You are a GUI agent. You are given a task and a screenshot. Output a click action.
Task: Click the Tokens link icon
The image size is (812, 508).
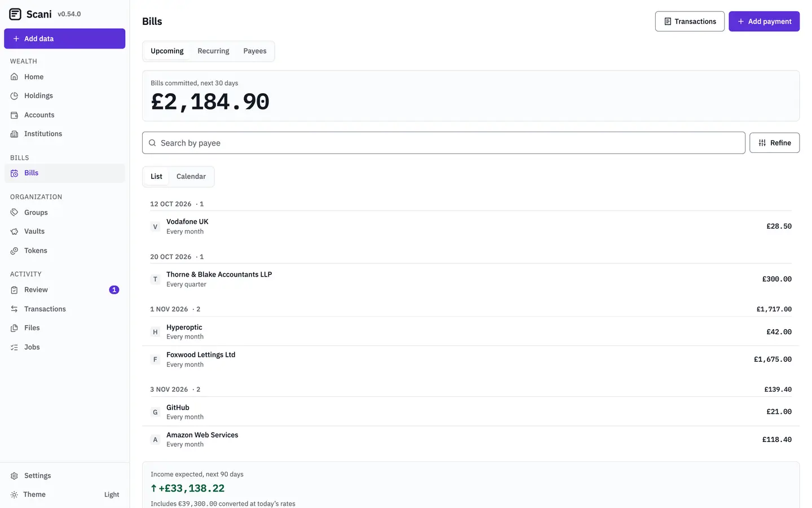click(x=14, y=251)
